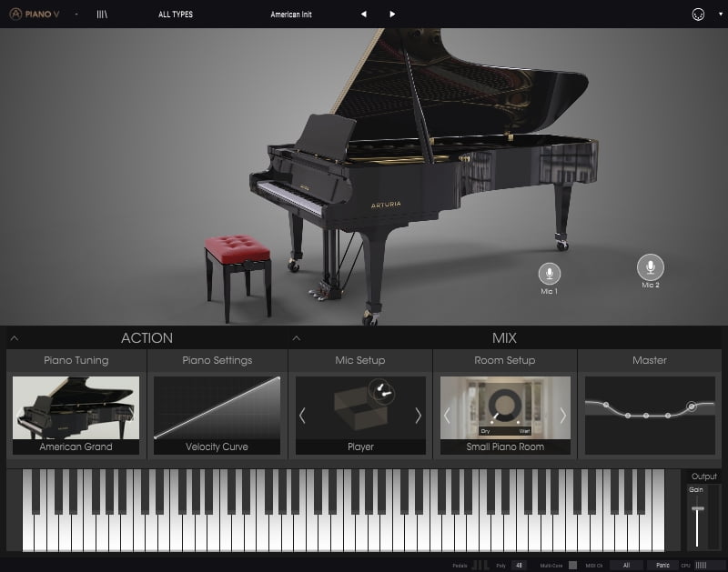Open the Master tab

650,360
